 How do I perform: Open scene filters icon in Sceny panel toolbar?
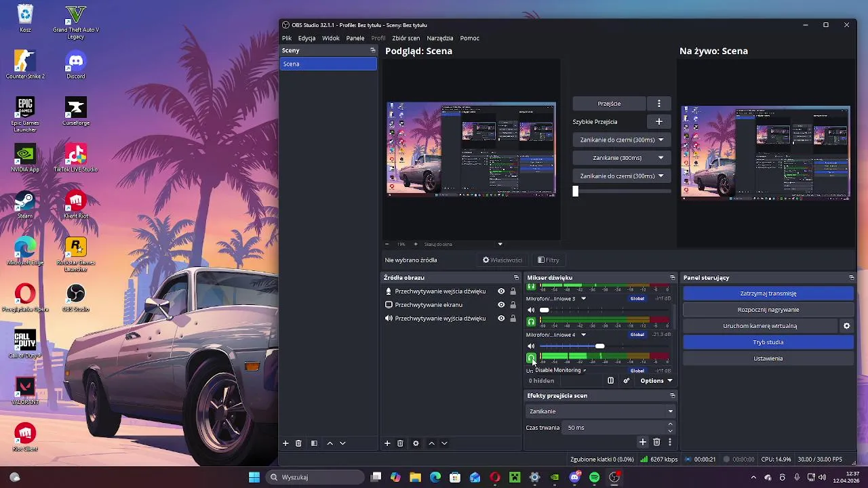point(314,443)
